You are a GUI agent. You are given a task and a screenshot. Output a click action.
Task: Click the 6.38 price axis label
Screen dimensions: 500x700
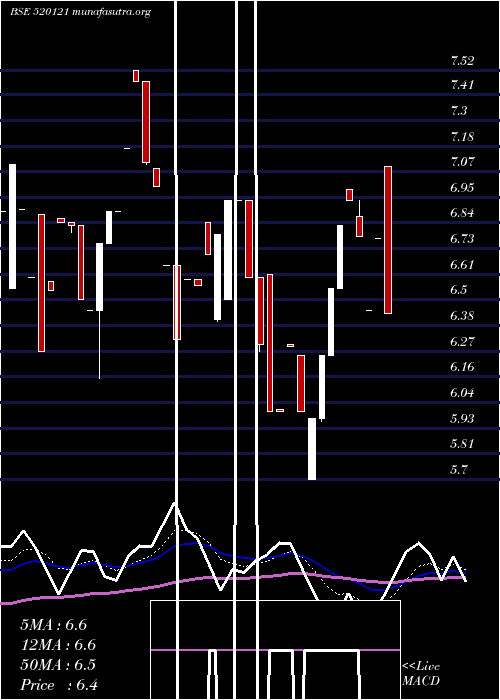pyautogui.click(x=462, y=316)
